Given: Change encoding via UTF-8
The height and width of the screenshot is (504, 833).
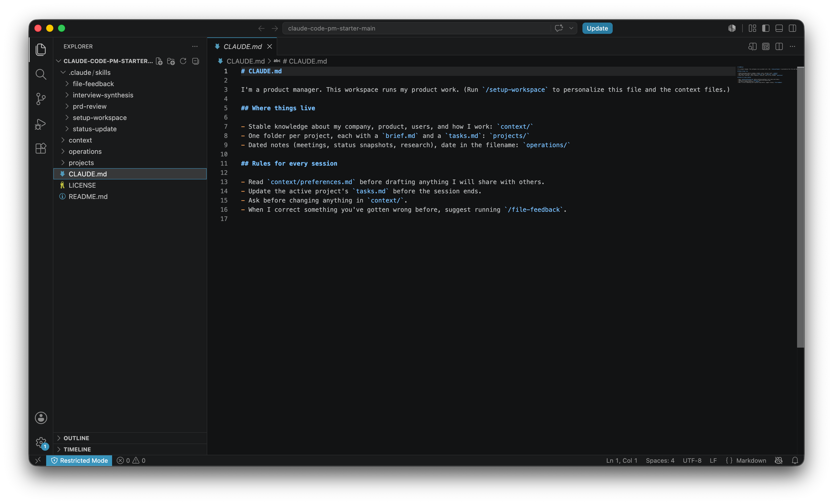Looking at the screenshot, I should point(692,460).
